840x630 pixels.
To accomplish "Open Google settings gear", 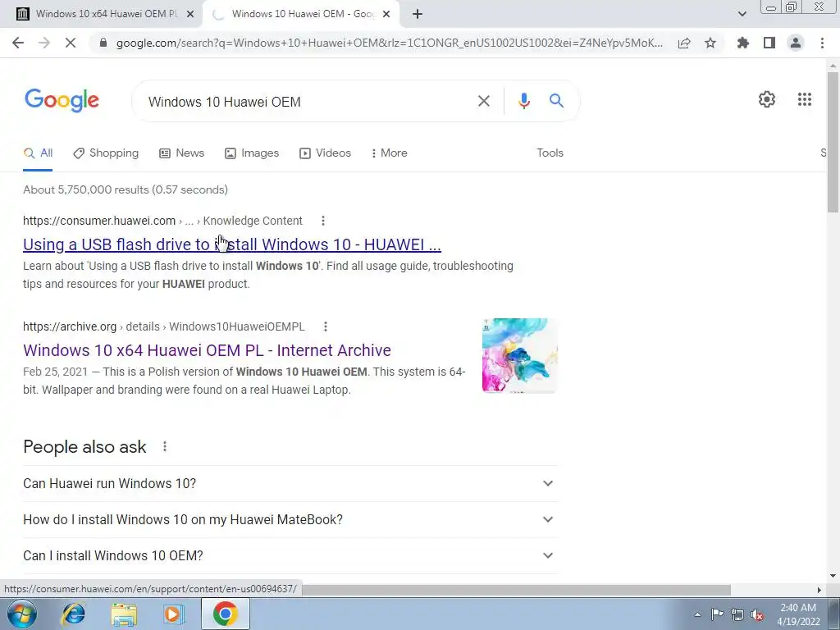I will pos(767,99).
